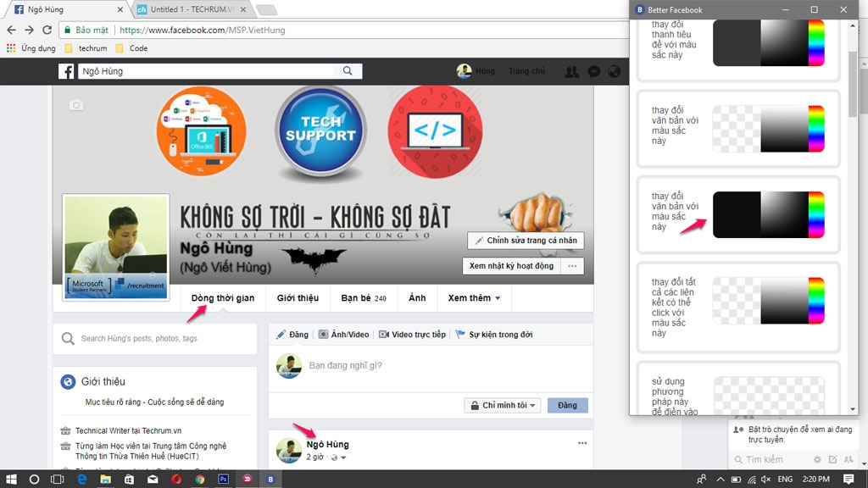The width and height of the screenshot is (868, 488).
Task: Click the browser address bar URL
Action: [202, 30]
